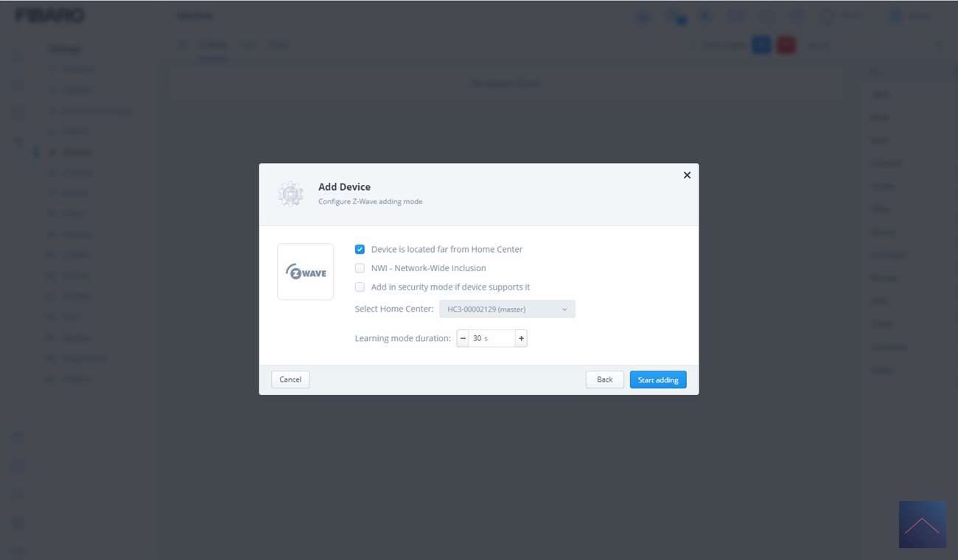958x560 pixels.
Task: Go Back to the previous step
Action: pos(604,379)
